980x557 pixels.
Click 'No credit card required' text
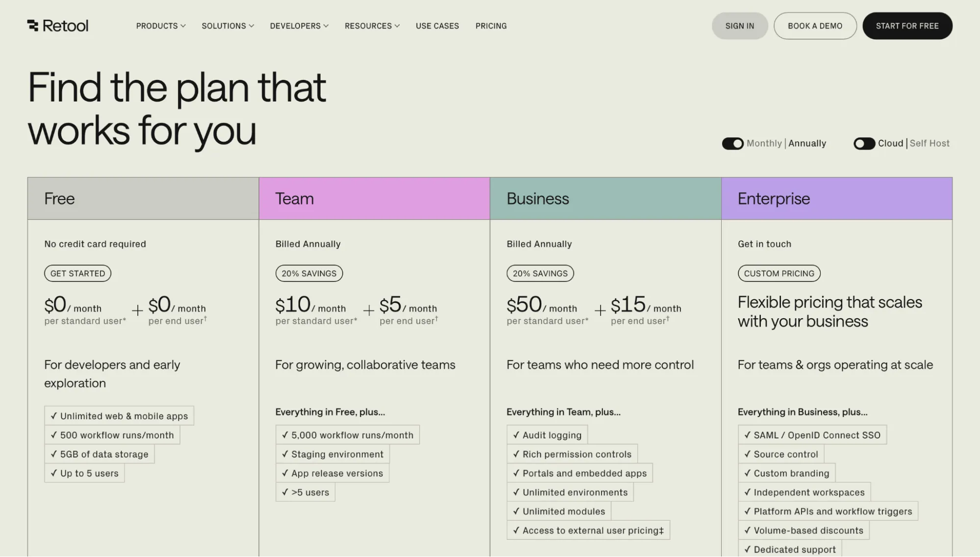click(95, 244)
